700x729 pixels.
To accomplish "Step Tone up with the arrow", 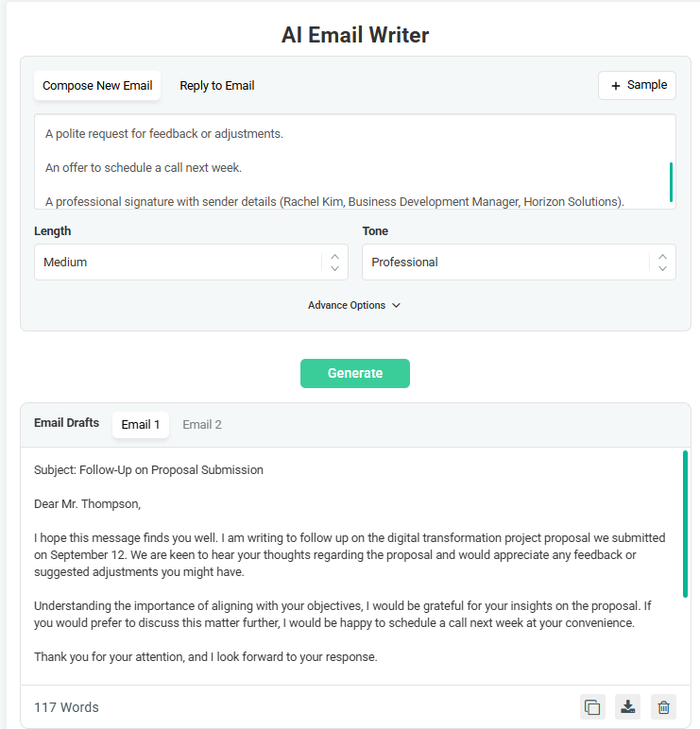I will coord(662,256).
